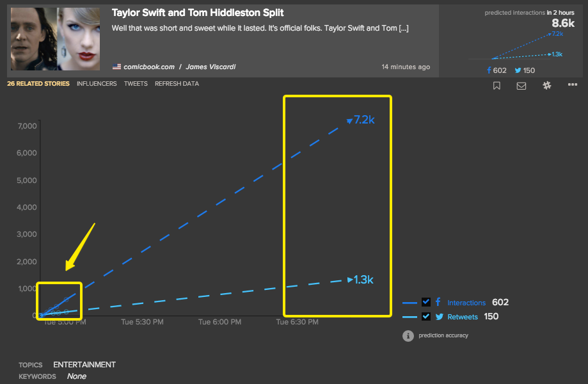Uncheck the Retweets checkbox
Image resolution: width=588 pixels, height=384 pixels.
(426, 316)
